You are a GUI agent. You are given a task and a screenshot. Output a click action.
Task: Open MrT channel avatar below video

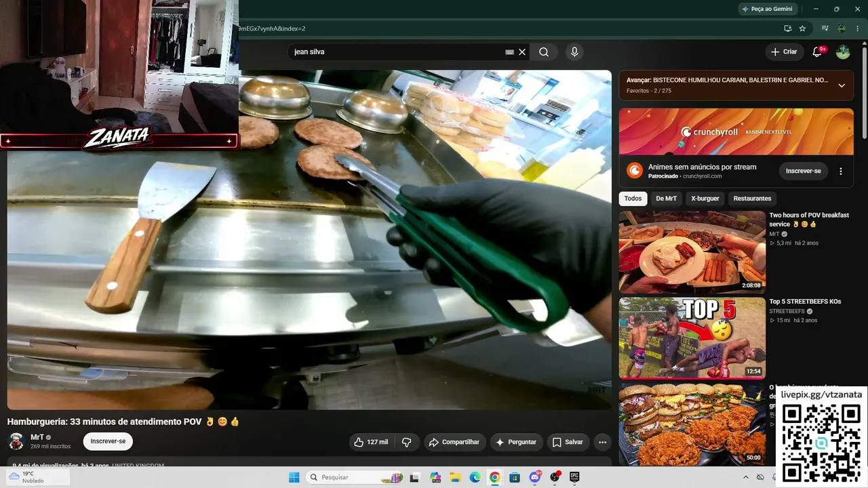[x=16, y=441]
